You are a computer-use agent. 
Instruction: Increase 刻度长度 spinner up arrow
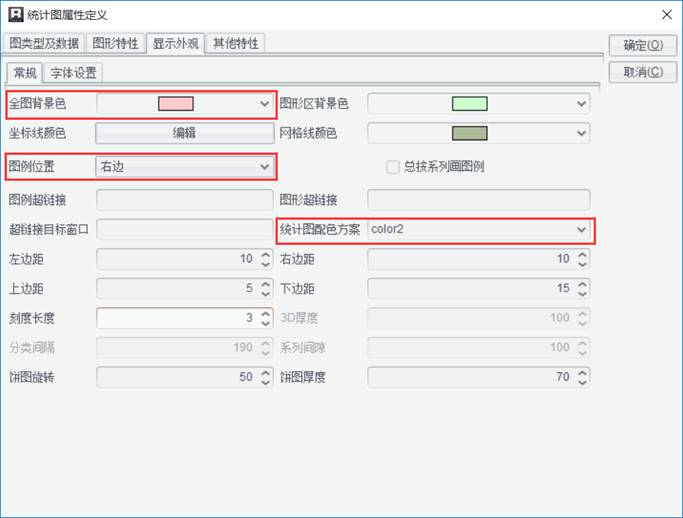tap(265, 314)
